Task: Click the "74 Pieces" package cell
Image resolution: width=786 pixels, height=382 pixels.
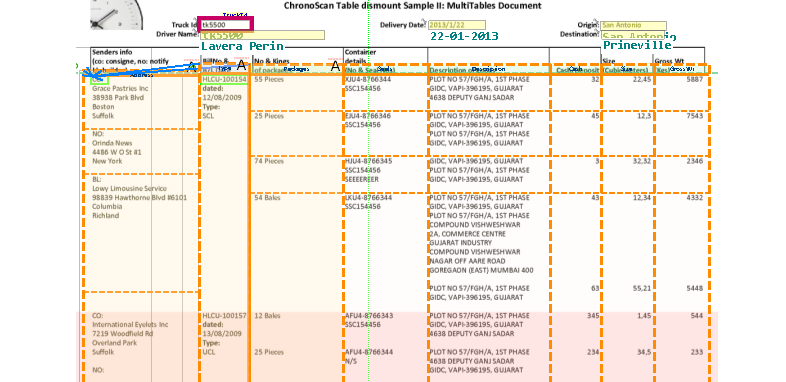Action: (x=269, y=161)
